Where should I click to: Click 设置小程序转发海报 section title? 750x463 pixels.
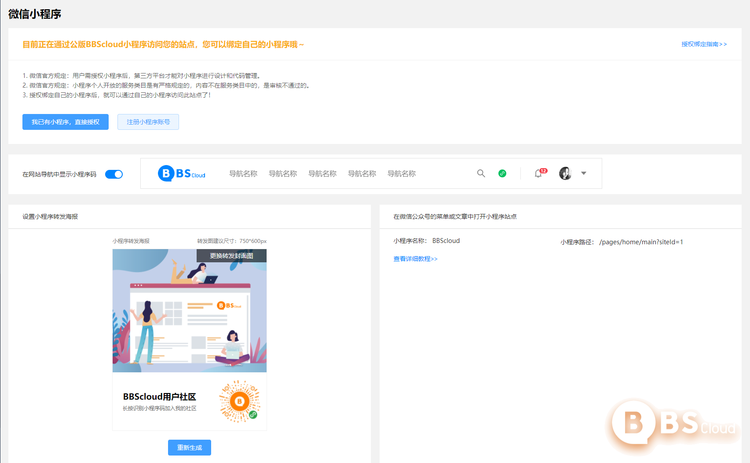pos(50,217)
